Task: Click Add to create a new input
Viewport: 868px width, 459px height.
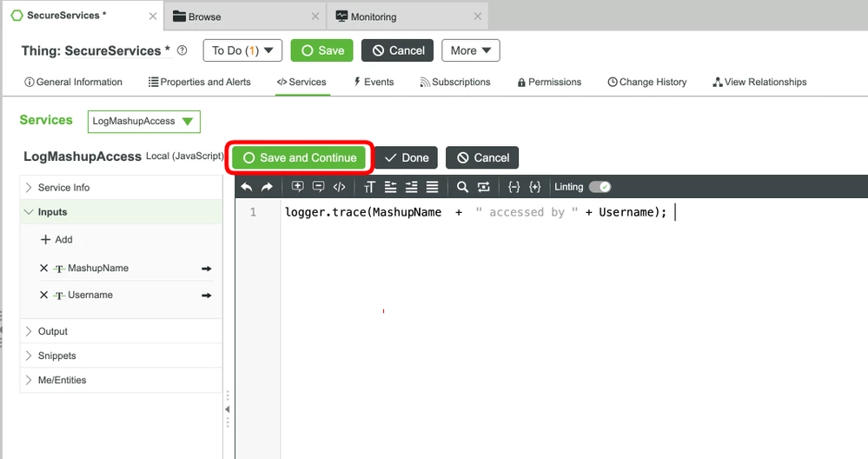Action: point(56,240)
